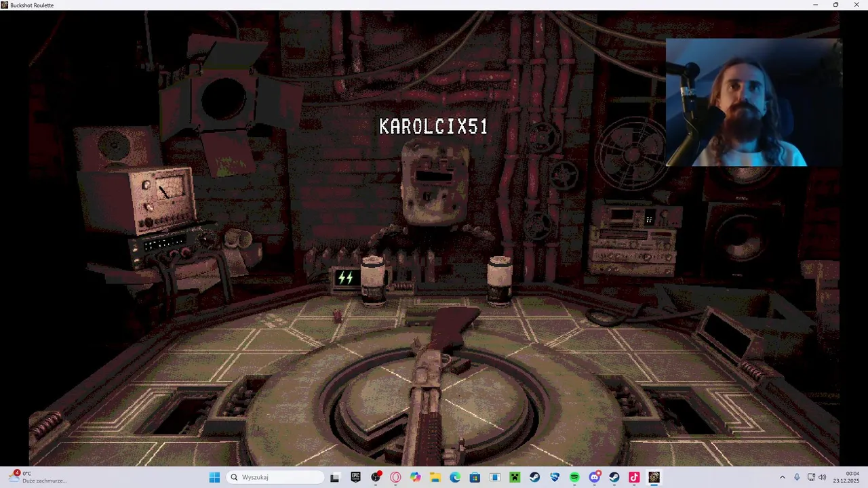Image resolution: width=868 pixels, height=488 pixels.
Task: Click the microphone tray icon
Action: pyautogui.click(x=797, y=477)
